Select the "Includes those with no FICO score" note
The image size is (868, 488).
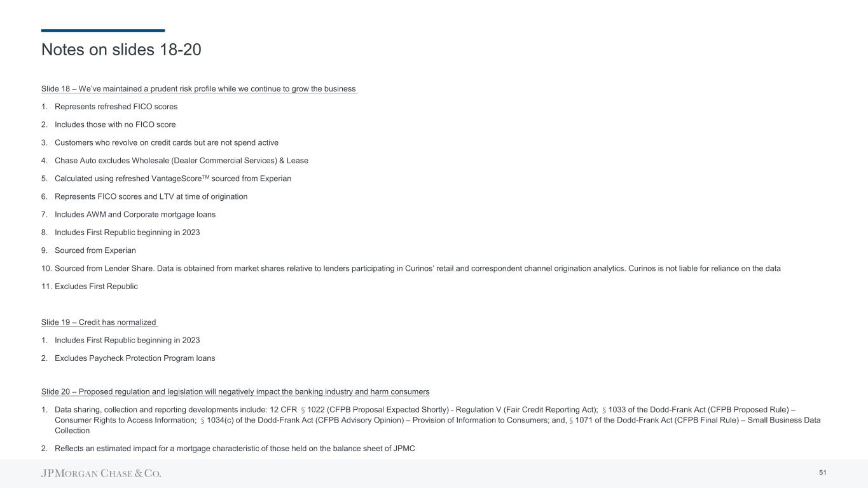pos(115,125)
